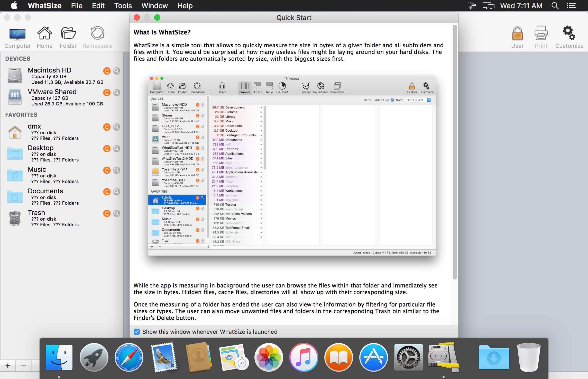Image resolution: width=588 pixels, height=379 pixels.
Task: Remeasure the Trash favorite
Action: 107,213
